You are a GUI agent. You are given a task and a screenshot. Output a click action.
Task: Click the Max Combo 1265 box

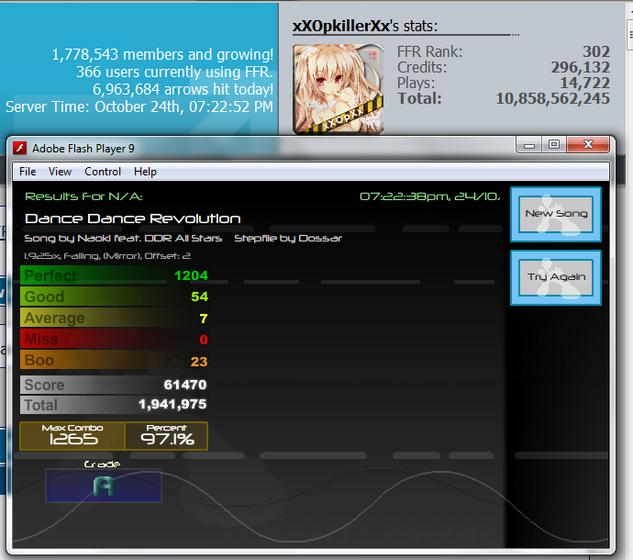(x=73, y=436)
